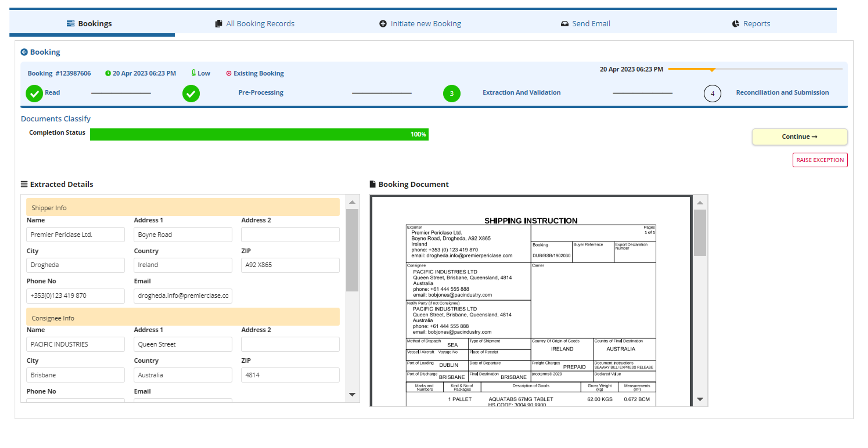The height and width of the screenshot is (448, 868).
Task: Click the 100% completion label
Action: point(418,134)
